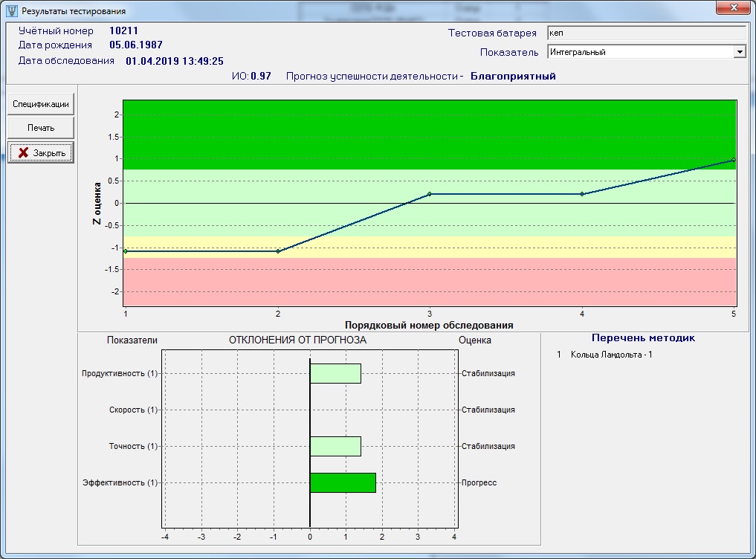Click the final data point at examination 5
The height and width of the screenshot is (559, 756).
pos(733,160)
